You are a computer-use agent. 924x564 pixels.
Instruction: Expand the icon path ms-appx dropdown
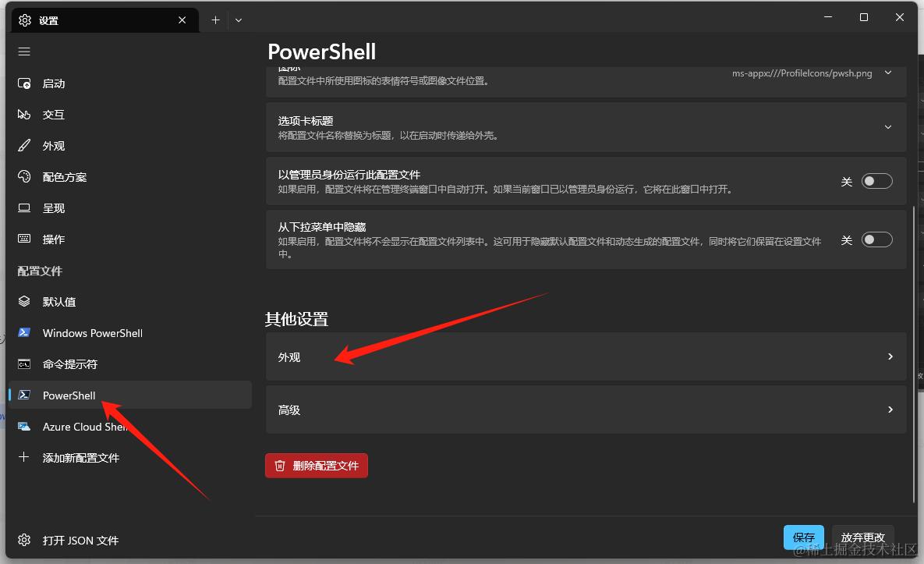click(888, 73)
